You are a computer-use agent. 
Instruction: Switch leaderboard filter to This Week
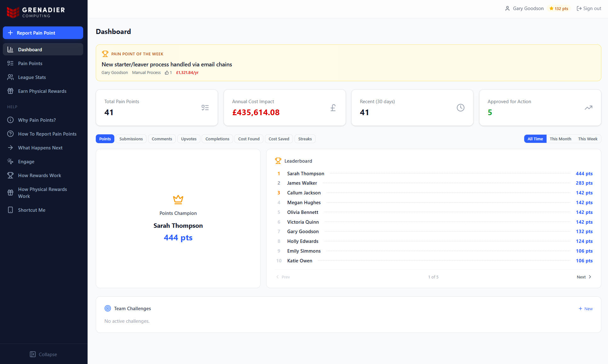(x=587, y=139)
